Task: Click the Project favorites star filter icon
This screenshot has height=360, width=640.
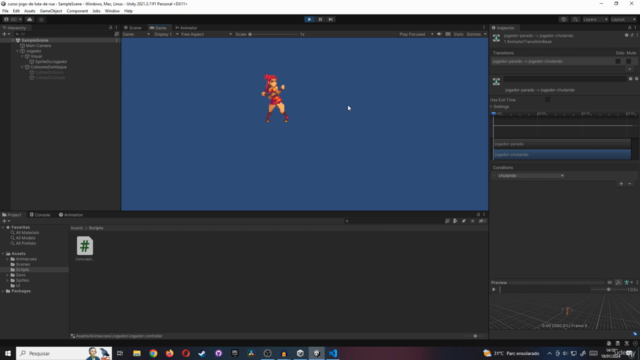Action: coord(472,221)
